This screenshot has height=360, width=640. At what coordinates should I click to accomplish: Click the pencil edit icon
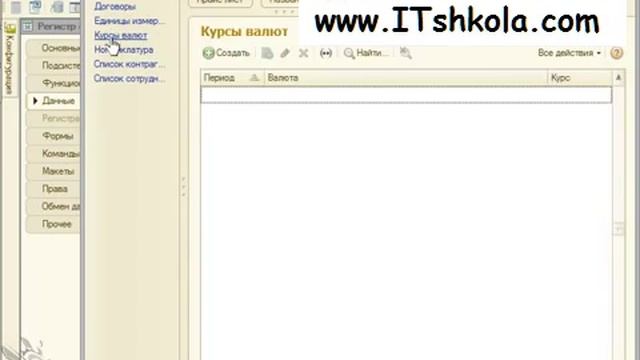285,53
